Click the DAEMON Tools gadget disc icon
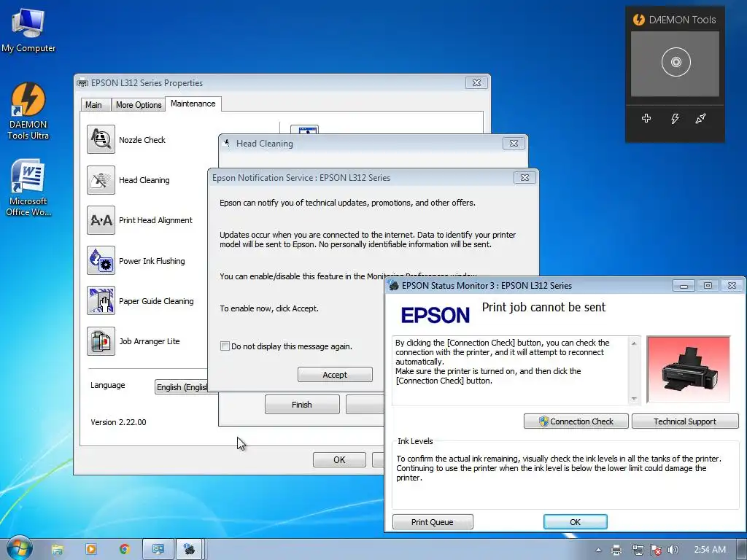The image size is (747, 560). point(676,62)
